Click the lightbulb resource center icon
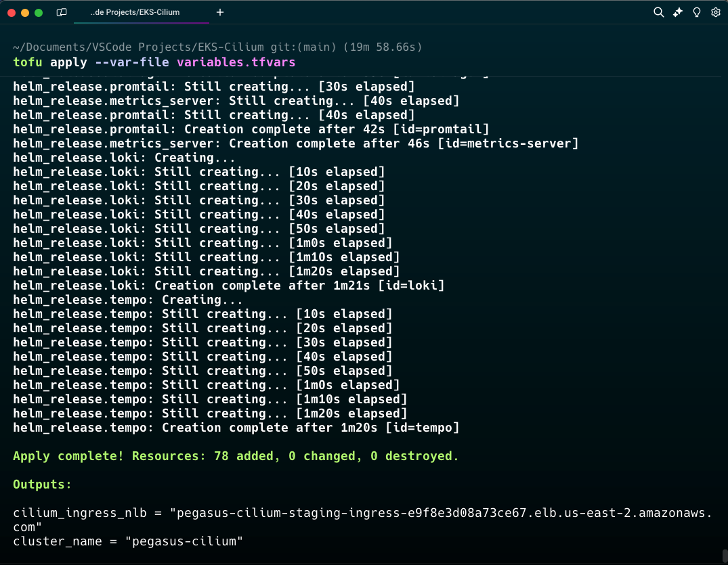 pos(696,12)
